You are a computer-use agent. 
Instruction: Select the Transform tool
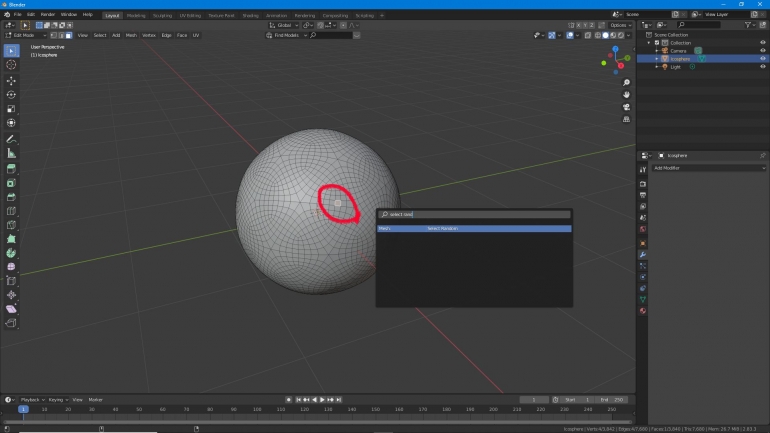click(11, 123)
